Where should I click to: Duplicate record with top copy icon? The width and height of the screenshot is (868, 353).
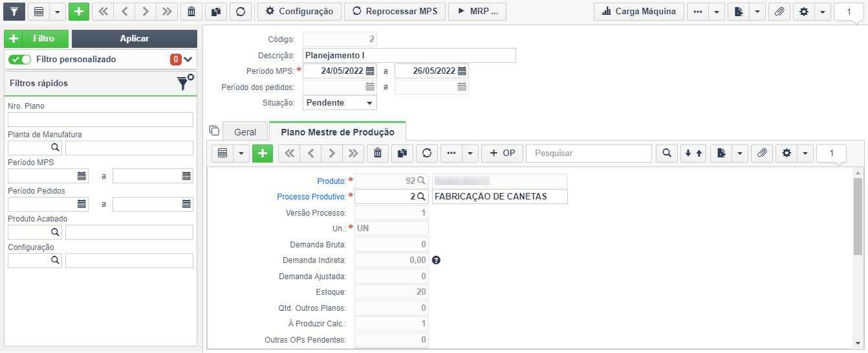tap(215, 11)
